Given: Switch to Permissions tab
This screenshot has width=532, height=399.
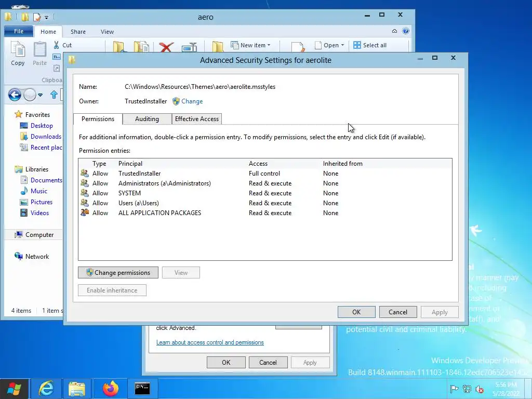Looking at the screenshot, I should tap(98, 119).
